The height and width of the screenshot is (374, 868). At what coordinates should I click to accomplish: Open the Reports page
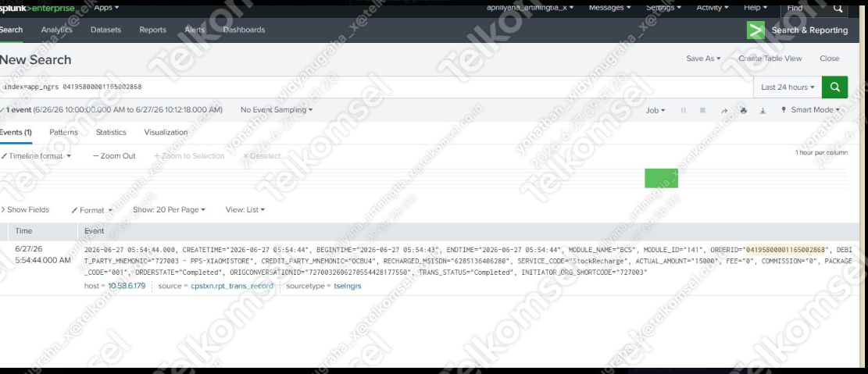pos(153,30)
